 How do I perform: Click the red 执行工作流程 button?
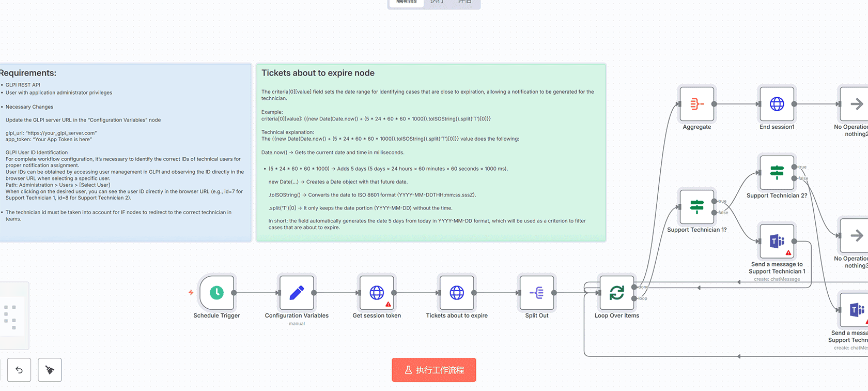(433, 370)
